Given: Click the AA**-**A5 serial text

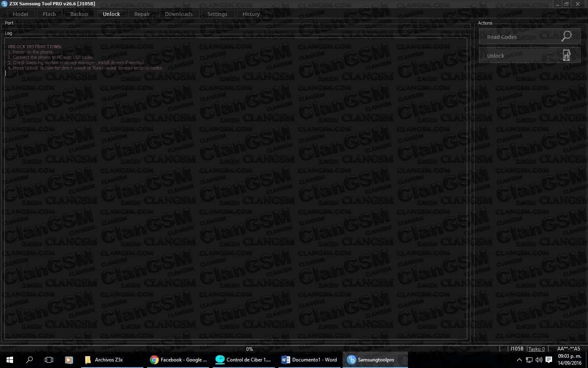Looking at the screenshot, I should click(568, 349).
